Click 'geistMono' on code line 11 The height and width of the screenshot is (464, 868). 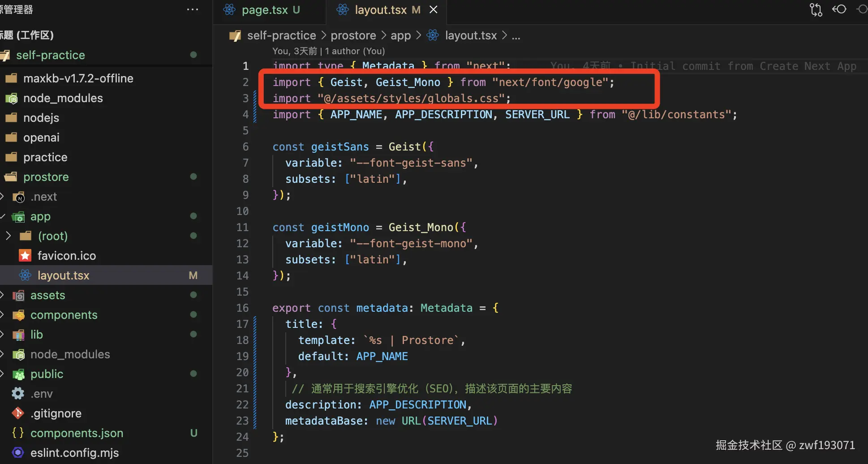coord(340,228)
